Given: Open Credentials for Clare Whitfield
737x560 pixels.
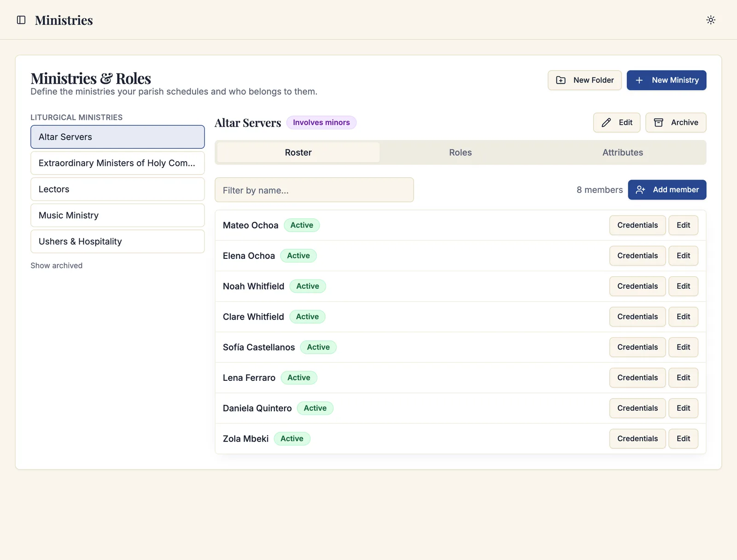Looking at the screenshot, I should point(638,317).
